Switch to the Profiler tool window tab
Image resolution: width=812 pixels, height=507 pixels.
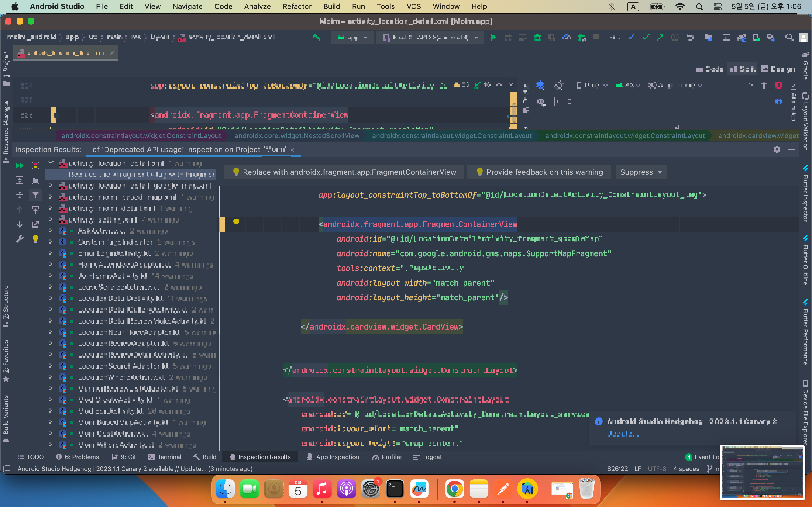[x=387, y=457]
